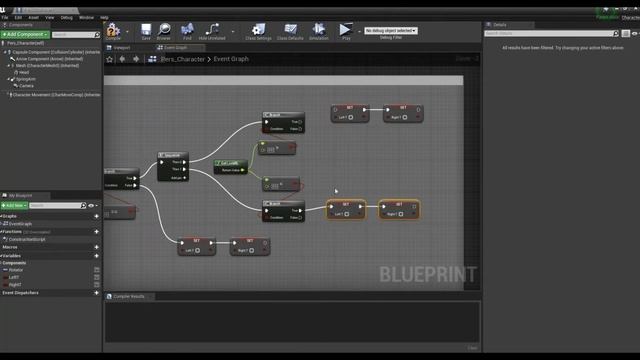Screen dimensions: 640x360
Task: Toggle editable eye for Rotator variable
Action: pyautogui.click(x=97, y=270)
